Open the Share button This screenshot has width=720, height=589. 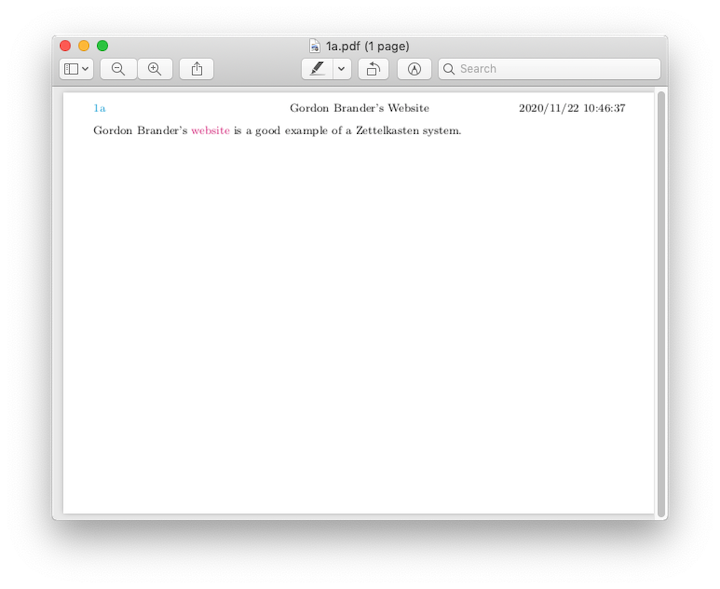(197, 69)
